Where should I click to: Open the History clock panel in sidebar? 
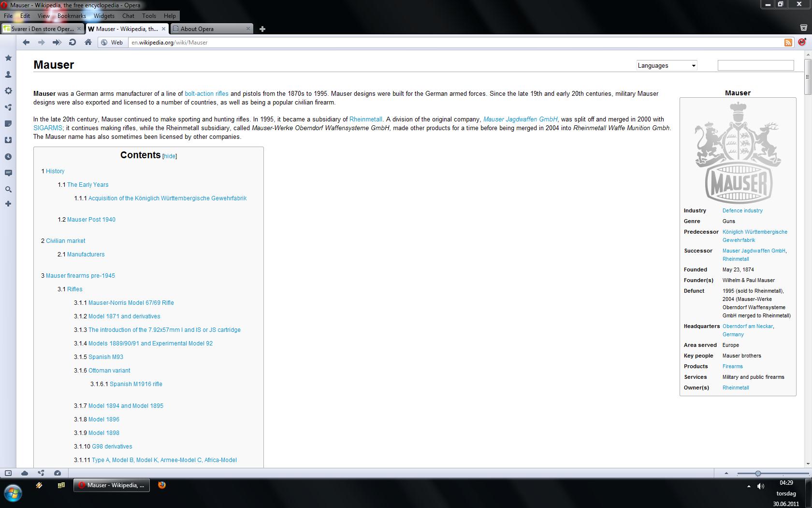(8, 157)
